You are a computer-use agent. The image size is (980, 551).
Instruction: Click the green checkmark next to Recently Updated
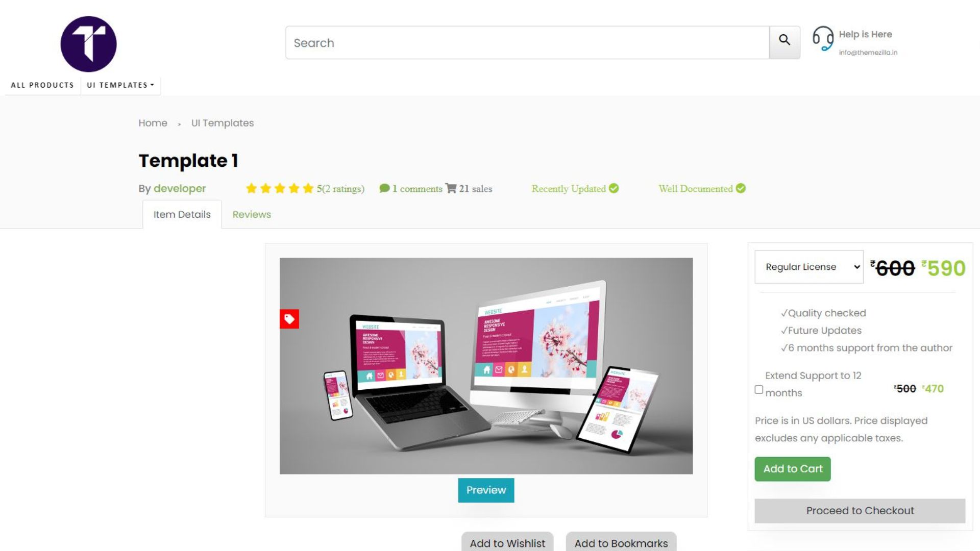click(613, 188)
